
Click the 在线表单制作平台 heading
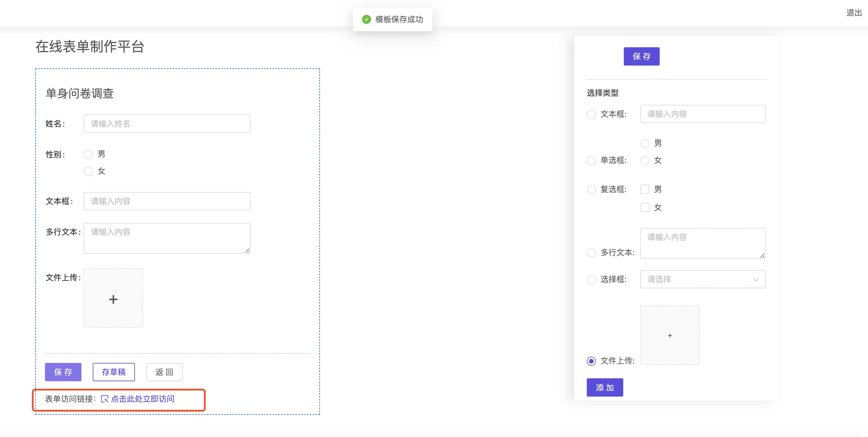(x=90, y=47)
